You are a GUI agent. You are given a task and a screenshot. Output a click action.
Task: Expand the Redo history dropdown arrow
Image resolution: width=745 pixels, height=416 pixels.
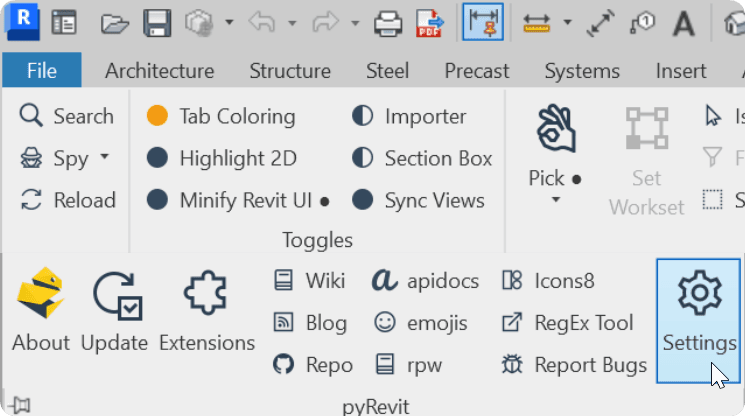pyautogui.click(x=355, y=22)
